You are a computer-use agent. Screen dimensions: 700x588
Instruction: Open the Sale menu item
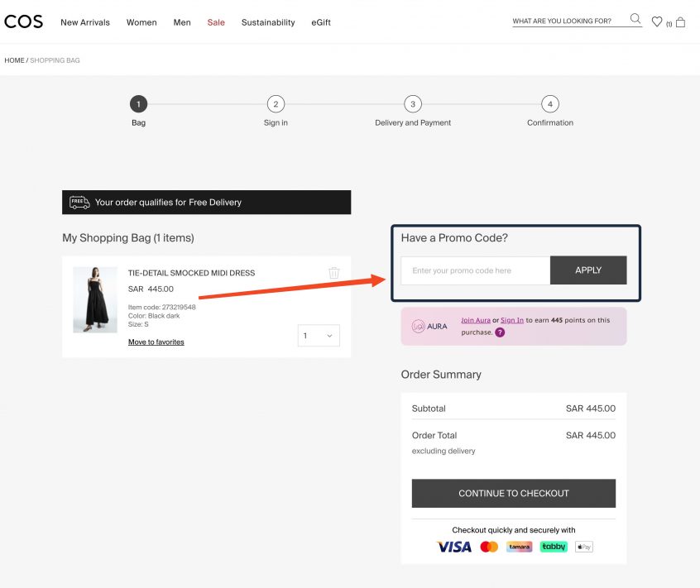(216, 22)
